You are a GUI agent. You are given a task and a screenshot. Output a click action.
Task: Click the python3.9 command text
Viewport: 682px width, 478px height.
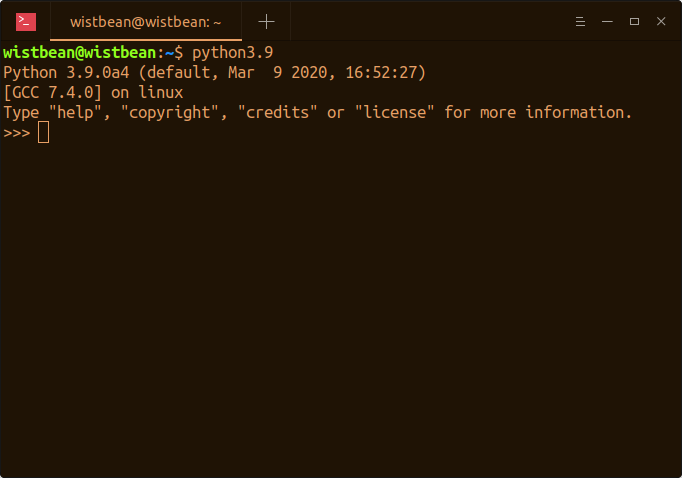tap(233, 53)
